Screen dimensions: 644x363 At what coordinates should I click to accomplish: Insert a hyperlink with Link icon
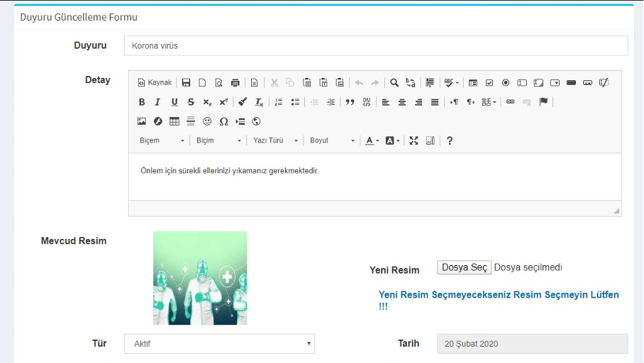(x=511, y=102)
